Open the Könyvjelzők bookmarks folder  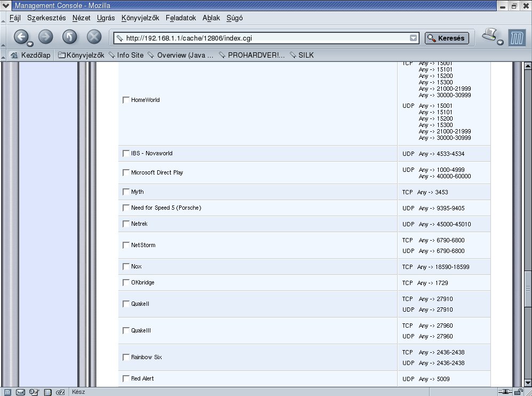[x=81, y=55]
